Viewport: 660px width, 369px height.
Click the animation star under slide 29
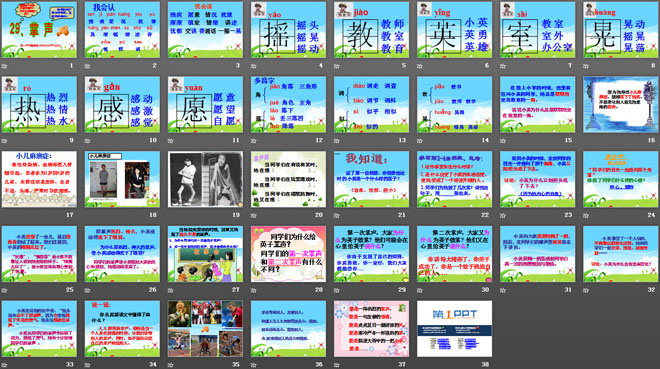(337, 290)
